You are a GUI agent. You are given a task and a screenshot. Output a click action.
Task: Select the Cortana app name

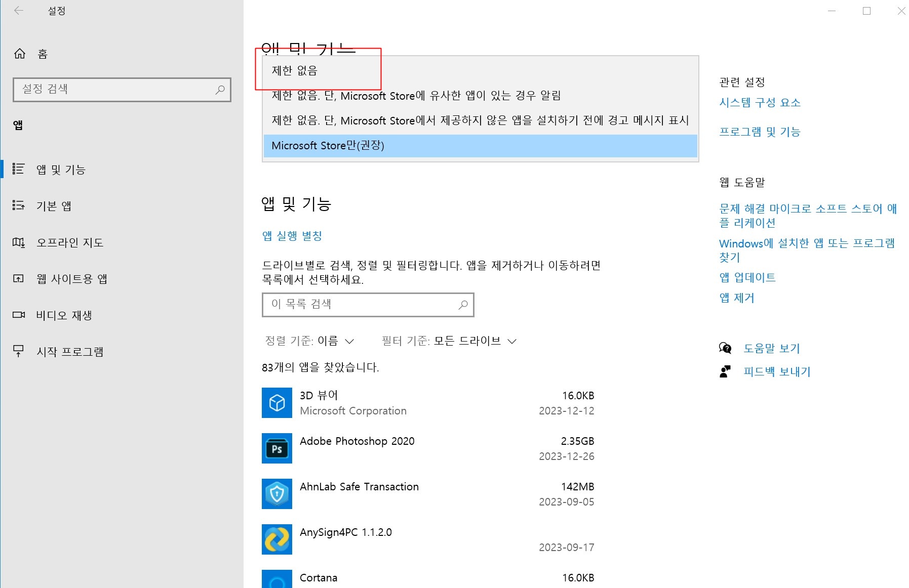tap(319, 578)
